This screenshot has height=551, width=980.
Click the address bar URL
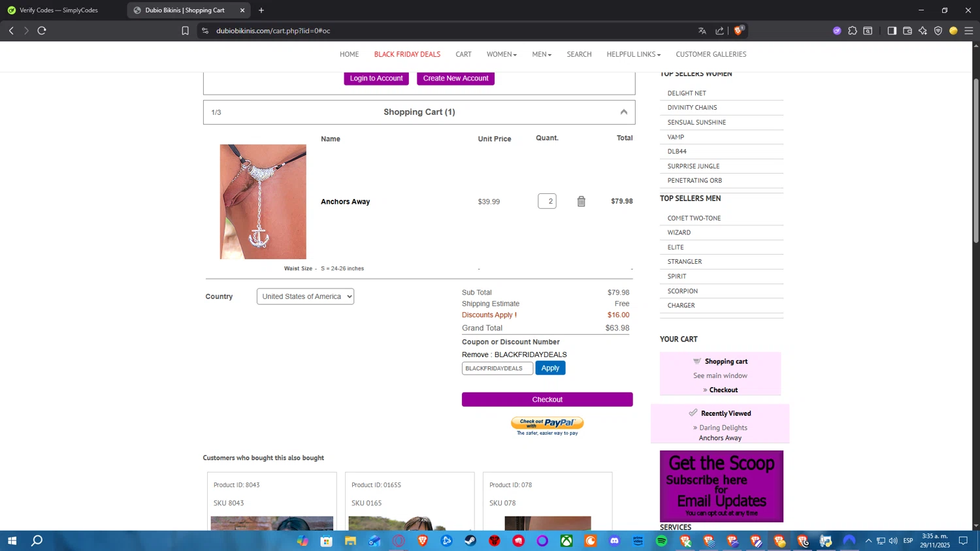pyautogui.click(x=273, y=31)
